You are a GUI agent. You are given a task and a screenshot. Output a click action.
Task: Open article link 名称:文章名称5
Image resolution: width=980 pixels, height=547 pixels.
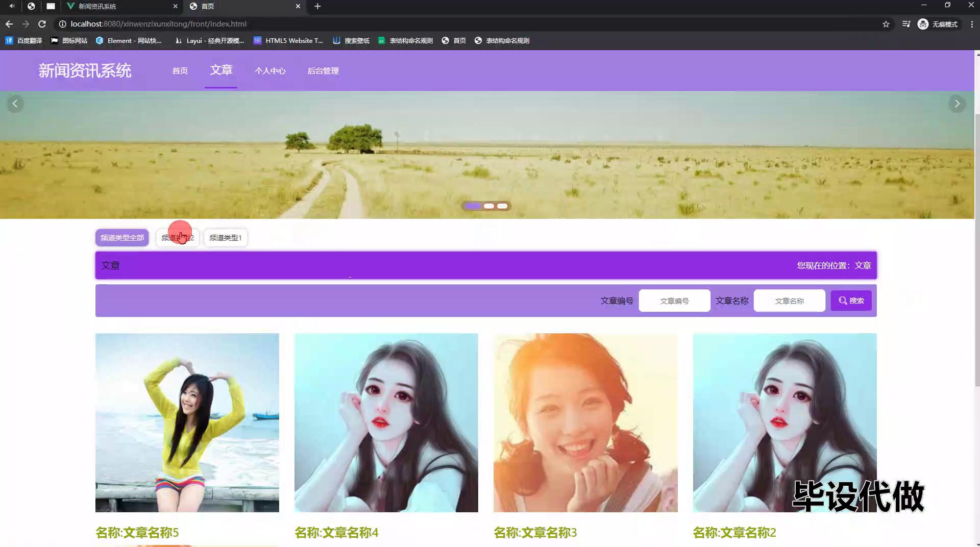tap(137, 533)
